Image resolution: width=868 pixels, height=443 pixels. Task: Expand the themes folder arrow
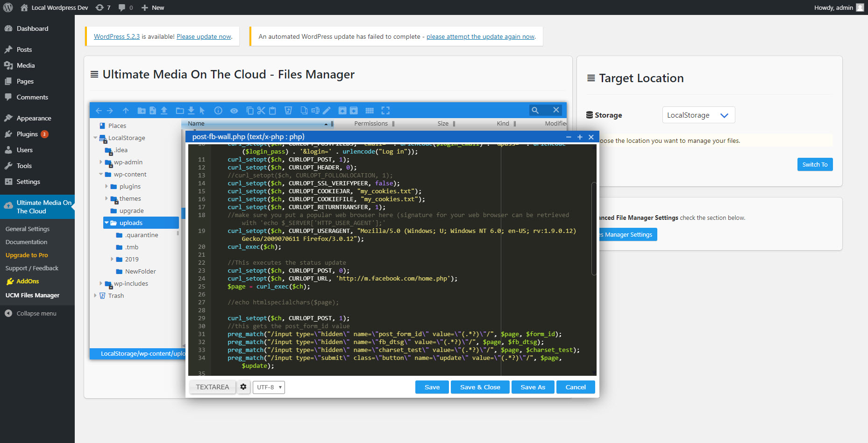107,198
